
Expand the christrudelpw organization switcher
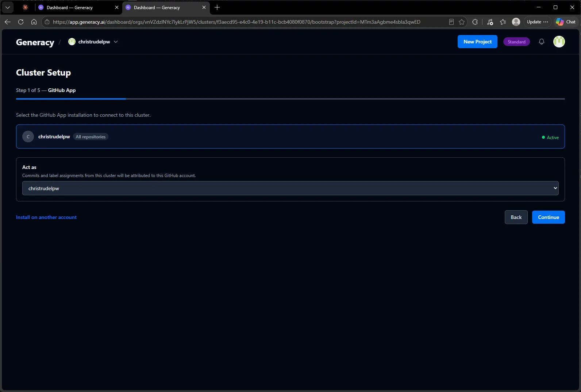(x=93, y=42)
